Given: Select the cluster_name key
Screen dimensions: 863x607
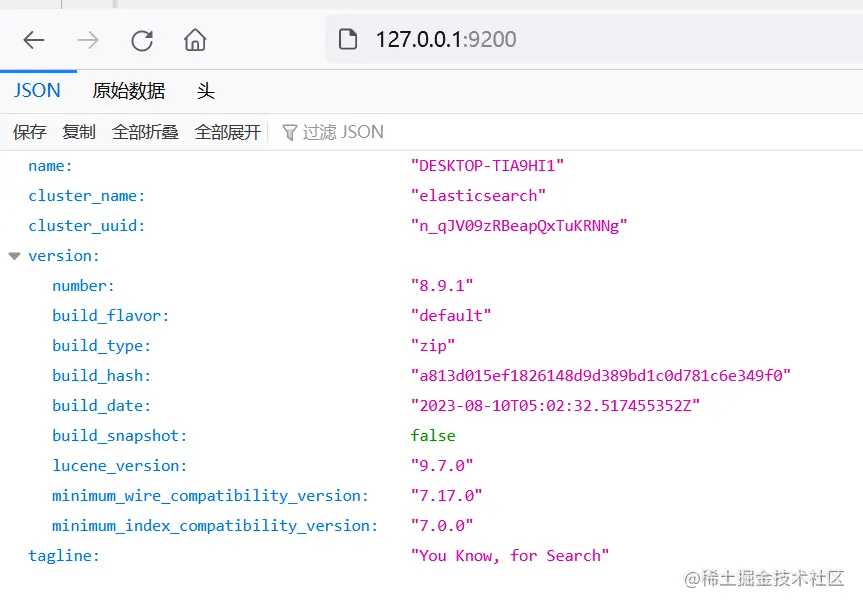Looking at the screenshot, I should 86,196.
